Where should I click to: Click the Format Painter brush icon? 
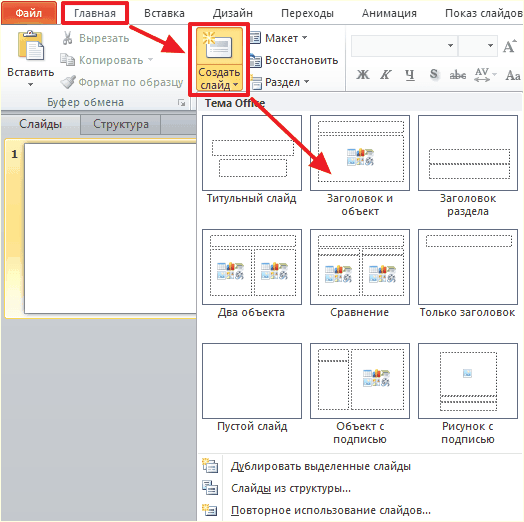[x=68, y=82]
